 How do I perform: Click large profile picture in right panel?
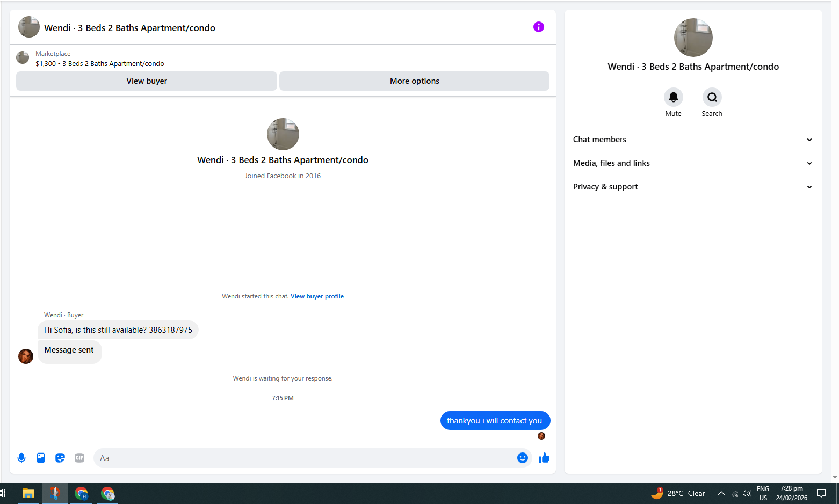(693, 38)
